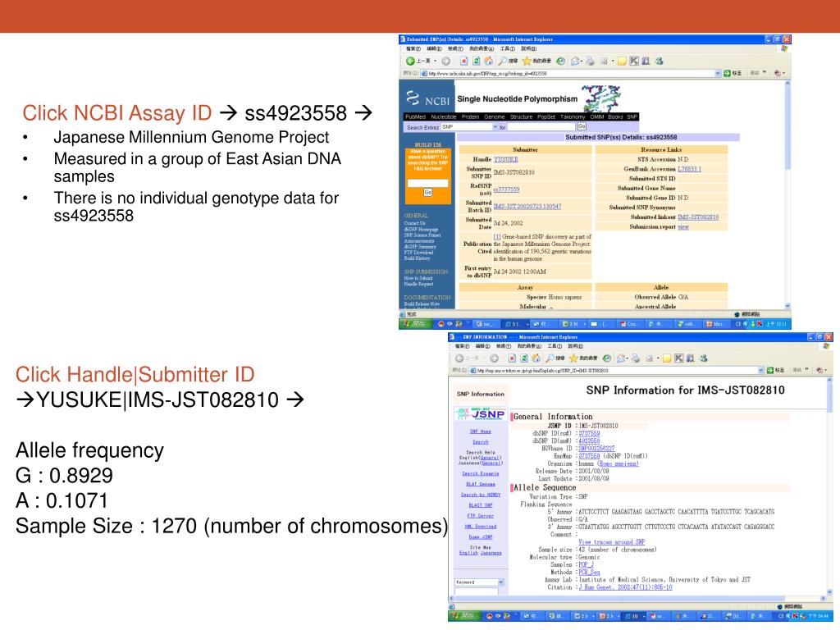Click Back arrow in NCBI browser window
The height and width of the screenshot is (630, 840).
(x=410, y=61)
